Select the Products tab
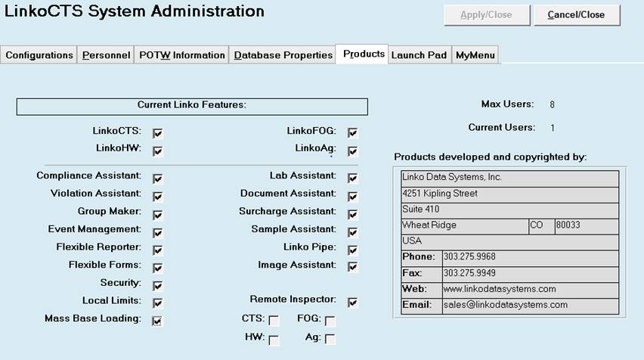The image size is (644, 360). [x=363, y=54]
